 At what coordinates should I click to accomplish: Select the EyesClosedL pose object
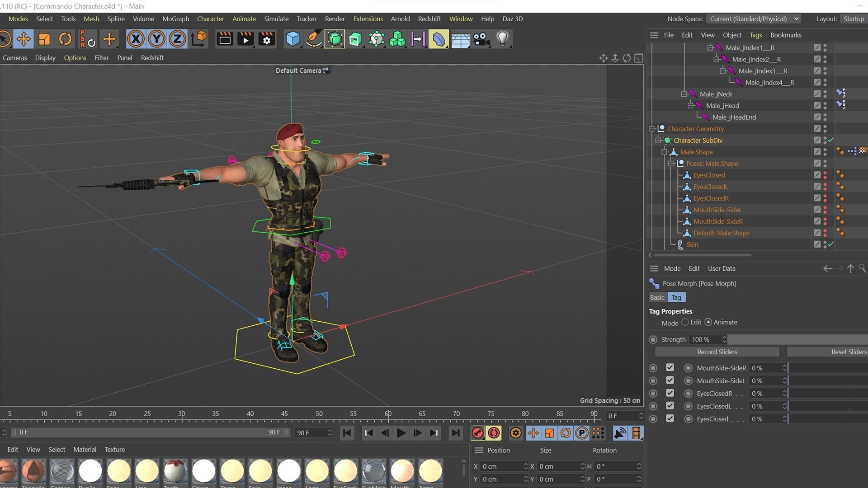click(x=710, y=187)
